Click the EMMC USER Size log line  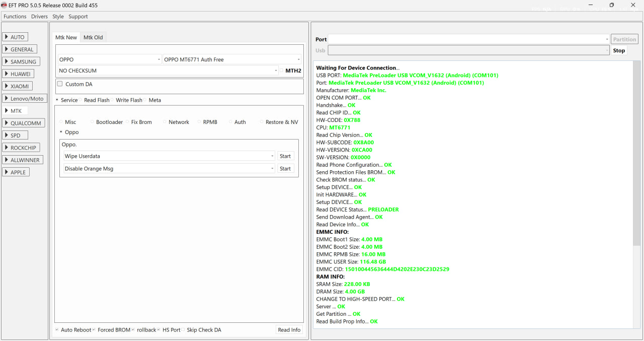click(351, 262)
